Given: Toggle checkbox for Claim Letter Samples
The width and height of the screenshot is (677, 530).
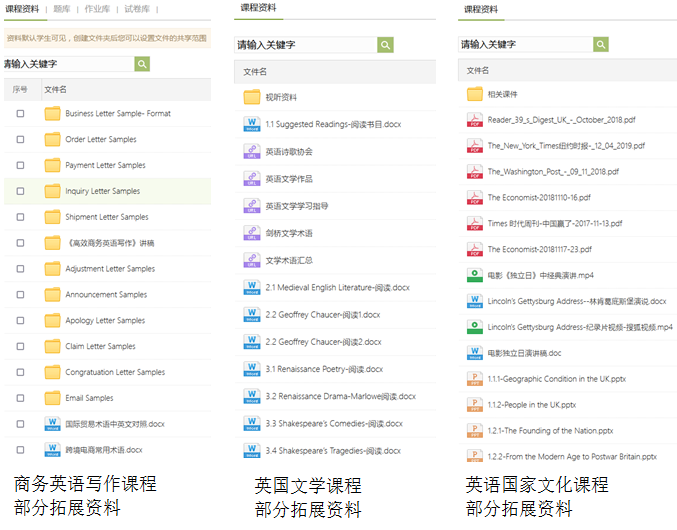Looking at the screenshot, I should [20, 347].
